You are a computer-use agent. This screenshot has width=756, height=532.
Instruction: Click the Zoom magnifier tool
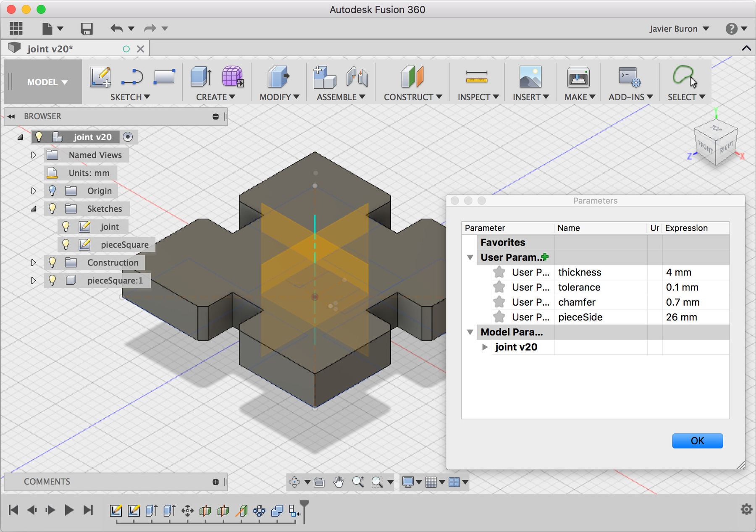pos(358,482)
